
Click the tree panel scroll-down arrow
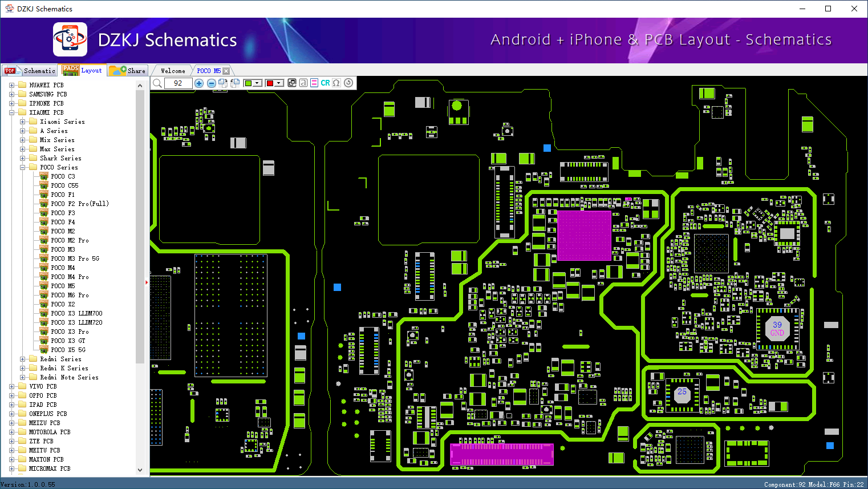click(140, 470)
